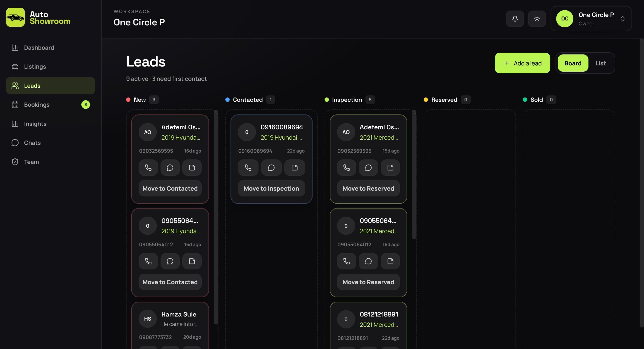The width and height of the screenshot is (644, 349).
Task: Click the "He came into t..." note text
Action: [180, 324]
